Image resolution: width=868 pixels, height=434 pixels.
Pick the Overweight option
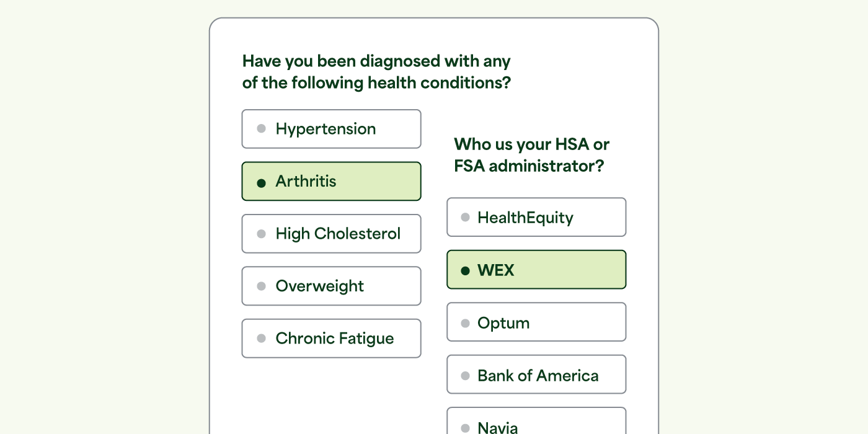click(x=331, y=286)
